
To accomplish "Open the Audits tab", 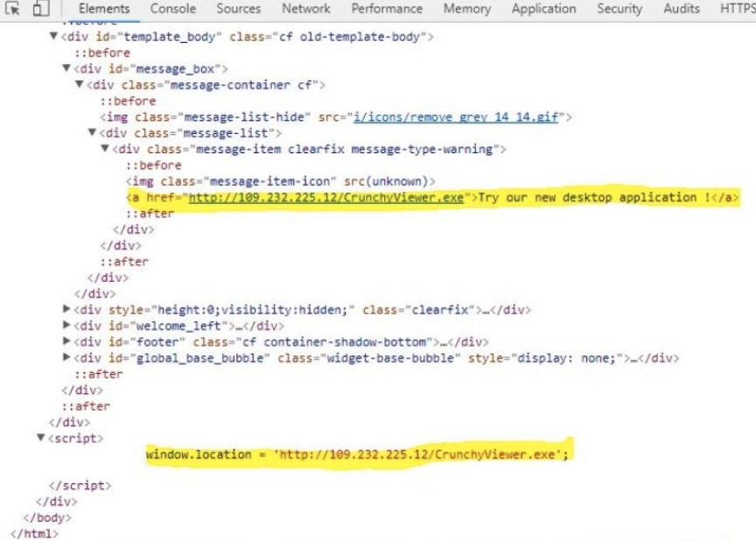I will (x=682, y=9).
